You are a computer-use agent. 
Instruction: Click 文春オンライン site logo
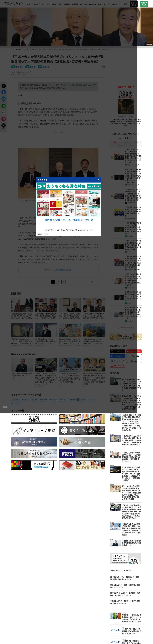coord(13,4)
